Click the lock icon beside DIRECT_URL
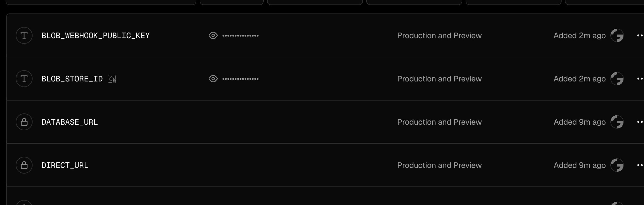This screenshot has height=205, width=644. pyautogui.click(x=24, y=165)
